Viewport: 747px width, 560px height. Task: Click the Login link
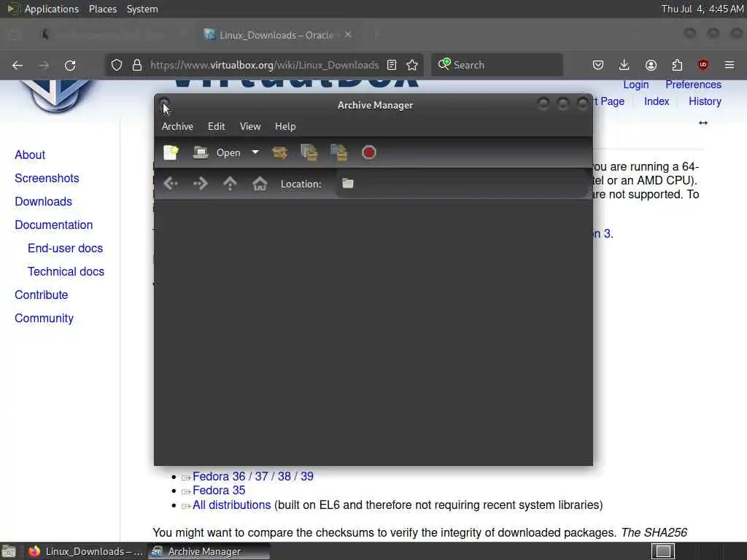[636, 85]
